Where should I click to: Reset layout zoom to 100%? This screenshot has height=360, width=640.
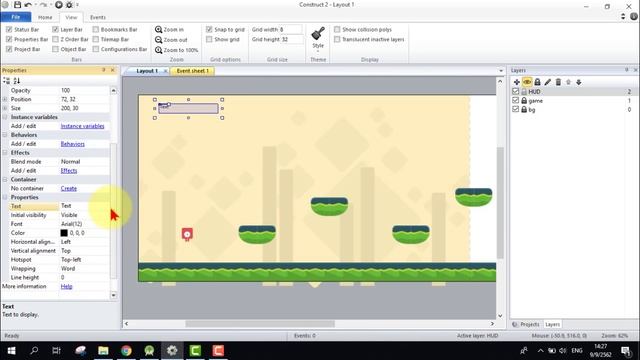176,50
